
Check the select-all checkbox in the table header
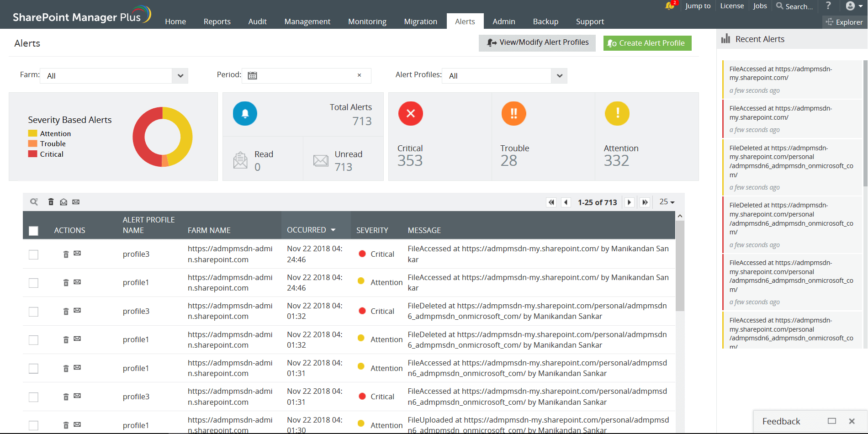point(33,231)
